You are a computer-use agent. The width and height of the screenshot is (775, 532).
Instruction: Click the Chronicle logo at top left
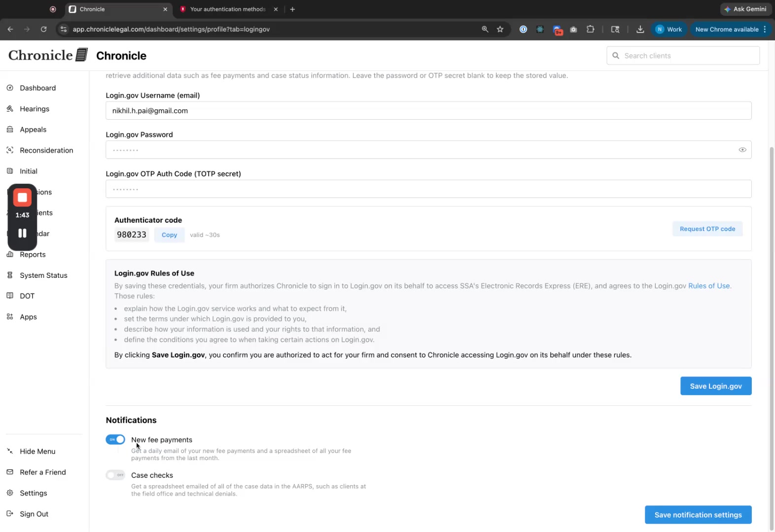pyautogui.click(x=48, y=55)
